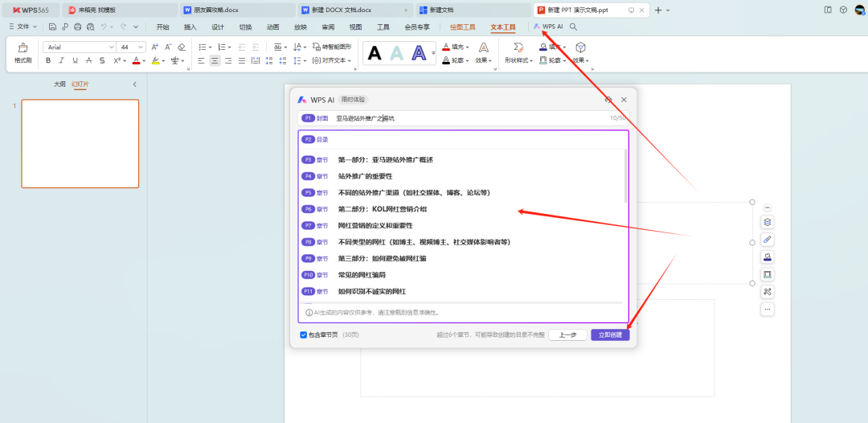The width and height of the screenshot is (868, 423).
Task: Open the 形状样式 dropdown
Action: (x=518, y=60)
